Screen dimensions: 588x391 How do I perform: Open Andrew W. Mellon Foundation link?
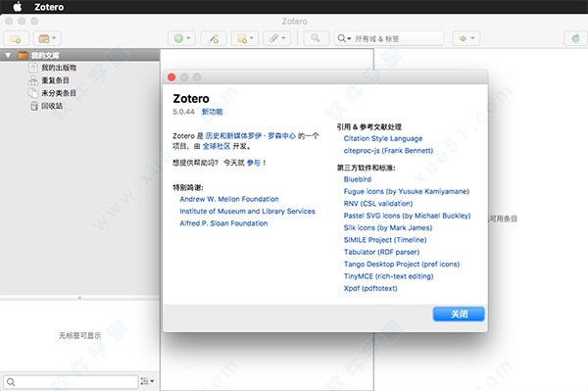[x=229, y=199]
